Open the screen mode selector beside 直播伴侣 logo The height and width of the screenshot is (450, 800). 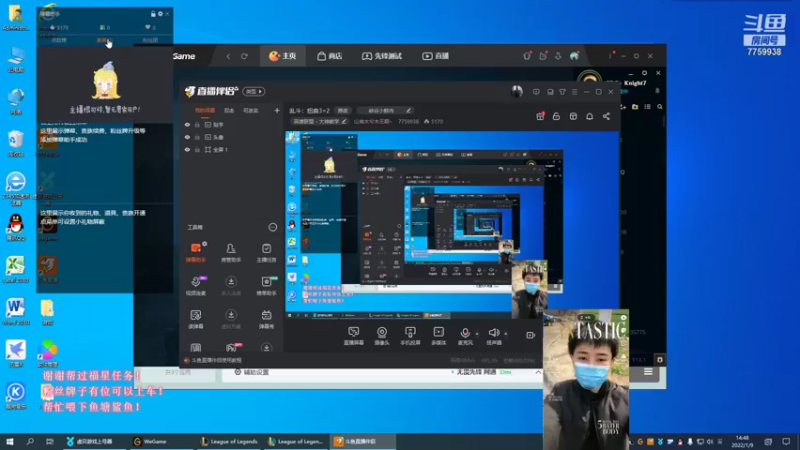point(254,91)
